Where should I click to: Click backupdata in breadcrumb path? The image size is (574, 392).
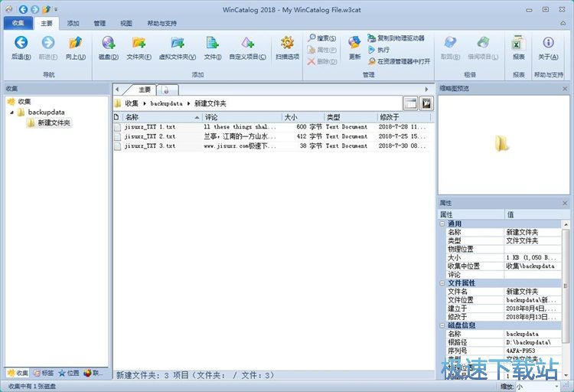pos(166,103)
